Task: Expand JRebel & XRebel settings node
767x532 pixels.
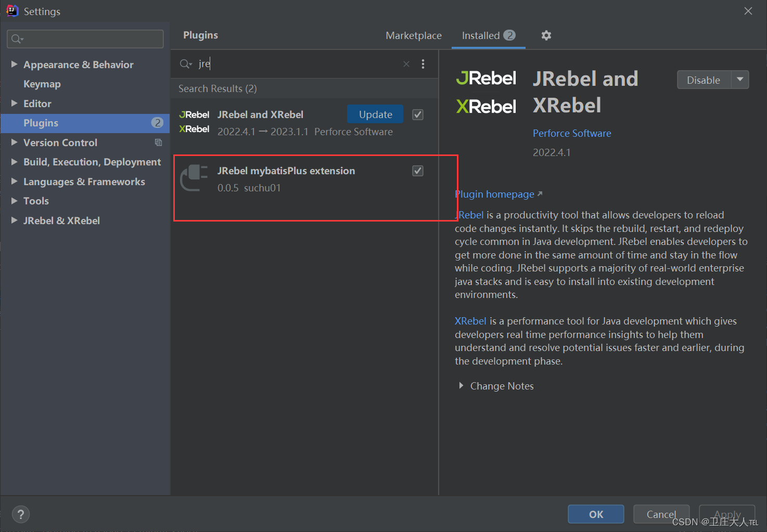Action: coord(14,220)
